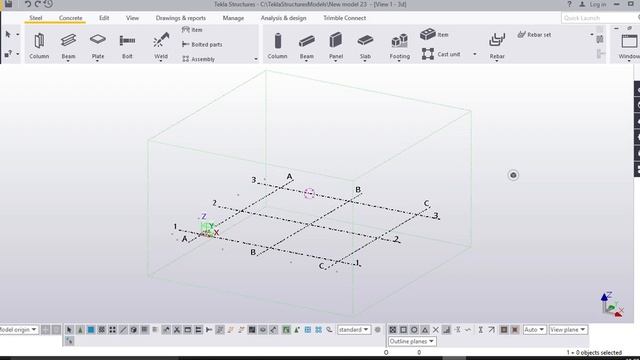Switch to the Steel tab
Viewport: 640px width, 360px height.
[x=36, y=18]
